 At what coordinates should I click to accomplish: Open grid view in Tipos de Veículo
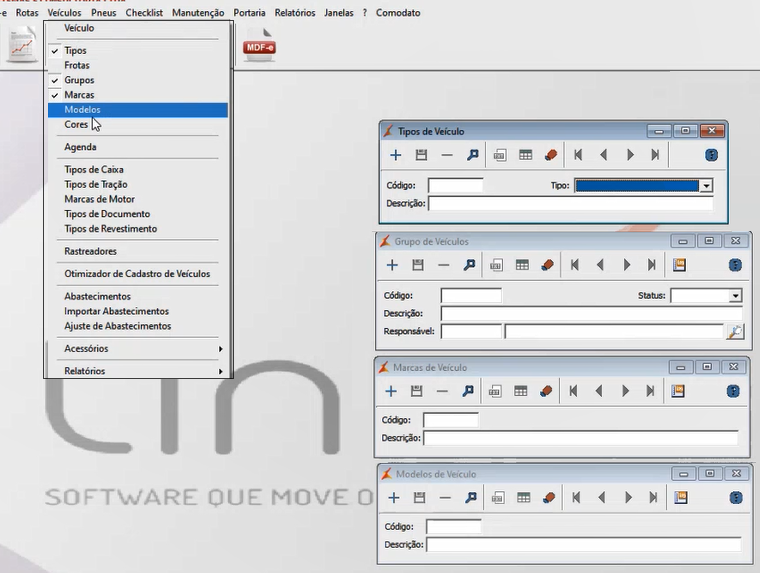525,155
